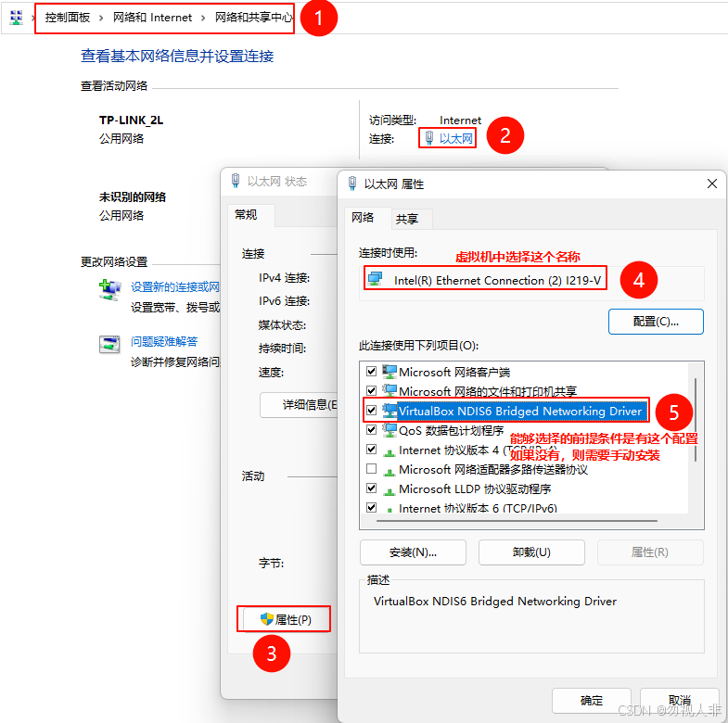Click 取消 button in 以太网 属性
Image resolution: width=728 pixels, height=723 pixels.
point(679,700)
